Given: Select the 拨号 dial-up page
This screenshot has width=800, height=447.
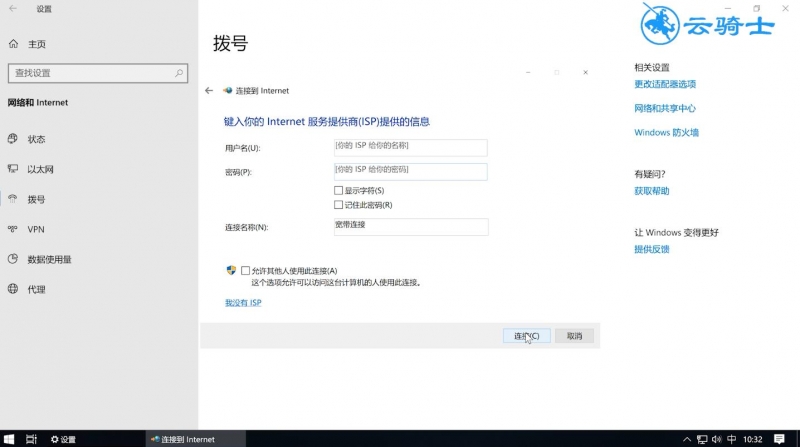Looking at the screenshot, I should coord(36,200).
